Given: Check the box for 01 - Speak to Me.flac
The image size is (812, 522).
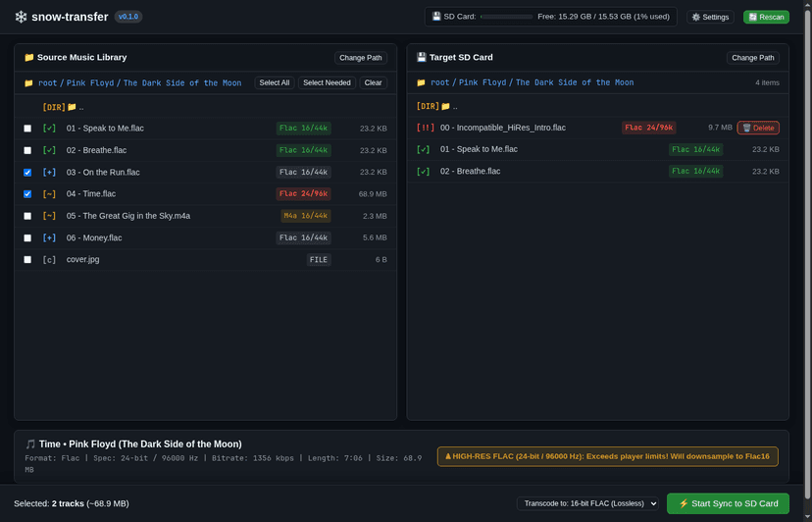Looking at the screenshot, I should pos(27,129).
